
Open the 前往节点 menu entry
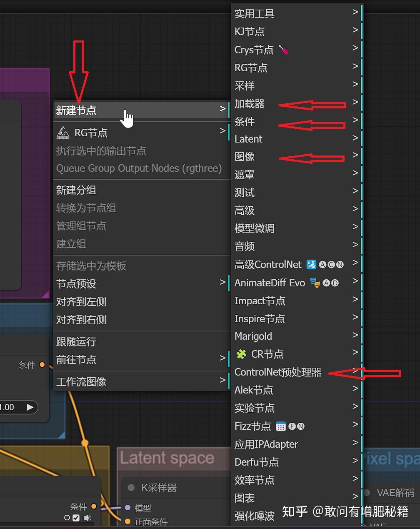pos(142,360)
